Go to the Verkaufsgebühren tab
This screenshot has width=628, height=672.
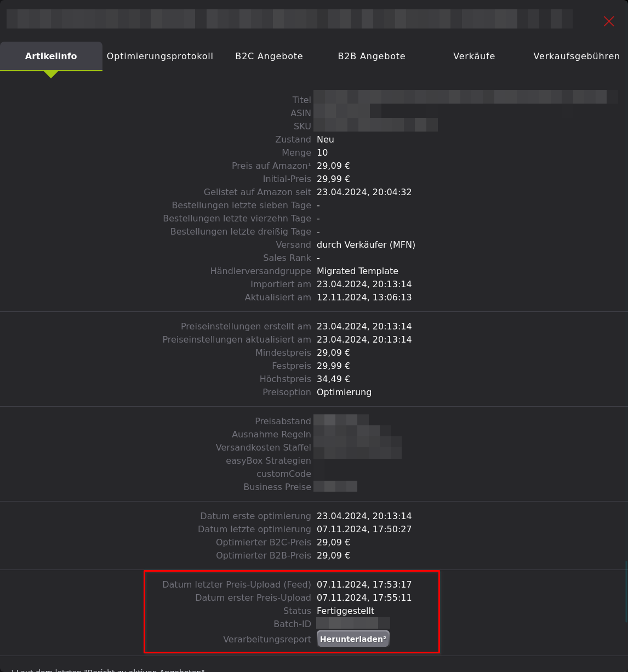coord(576,56)
